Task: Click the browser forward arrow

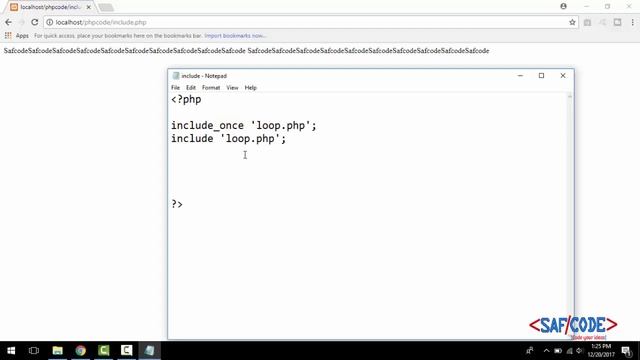Action: click(22, 22)
